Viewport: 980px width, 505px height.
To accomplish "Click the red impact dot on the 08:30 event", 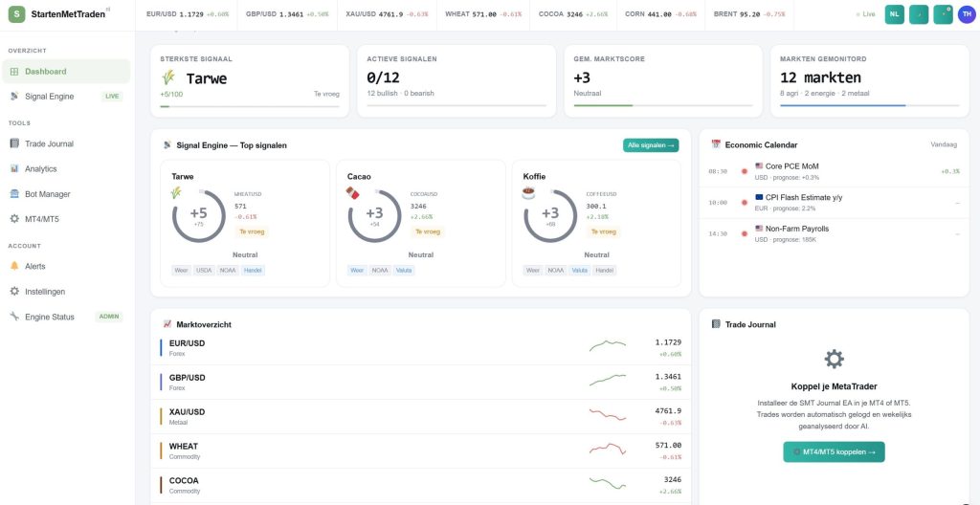I will (x=744, y=171).
